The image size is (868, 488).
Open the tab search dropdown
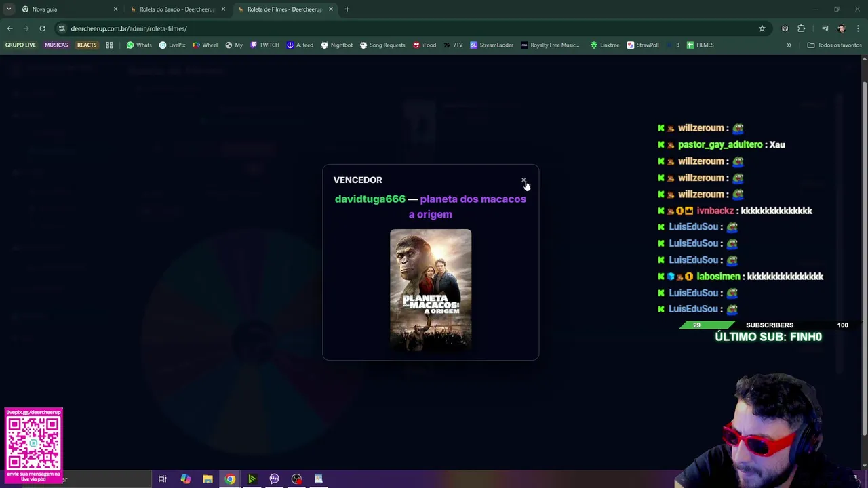point(9,9)
